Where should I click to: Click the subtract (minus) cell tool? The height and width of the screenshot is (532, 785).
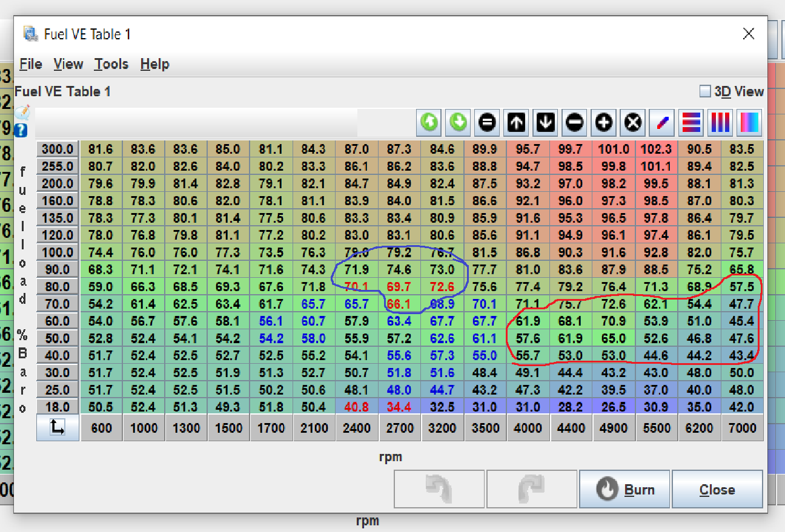coord(574,123)
